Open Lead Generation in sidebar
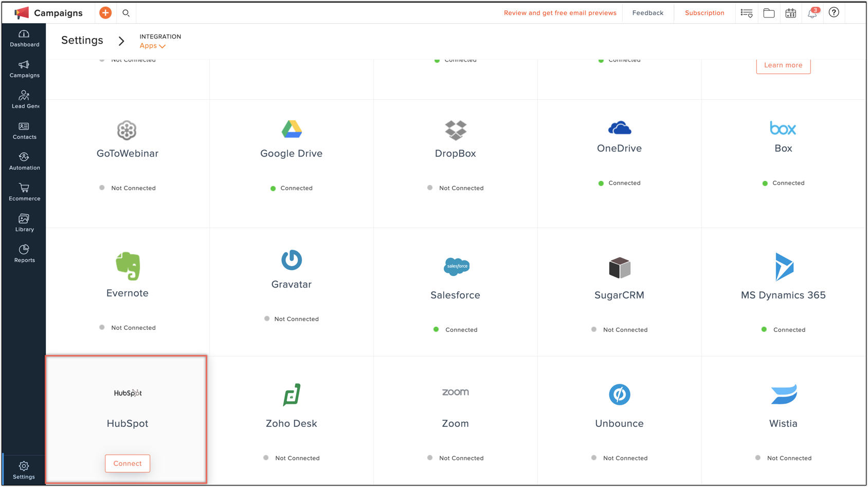Screen dimensions: 868x487 (x=24, y=100)
